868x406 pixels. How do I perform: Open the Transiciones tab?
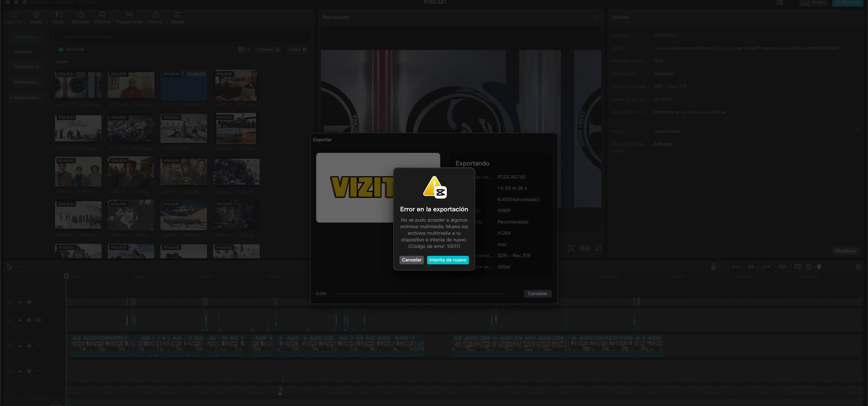pyautogui.click(x=129, y=17)
